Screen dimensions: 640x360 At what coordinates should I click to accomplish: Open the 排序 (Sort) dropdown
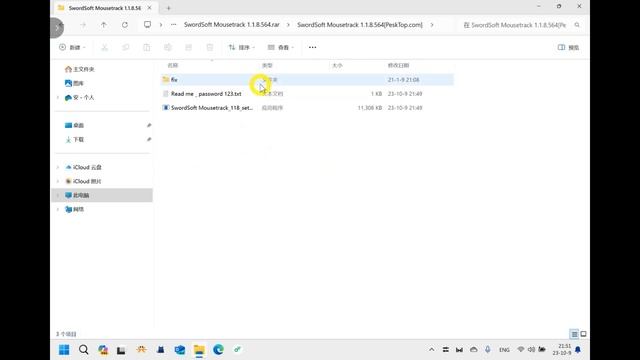pyautogui.click(x=242, y=47)
